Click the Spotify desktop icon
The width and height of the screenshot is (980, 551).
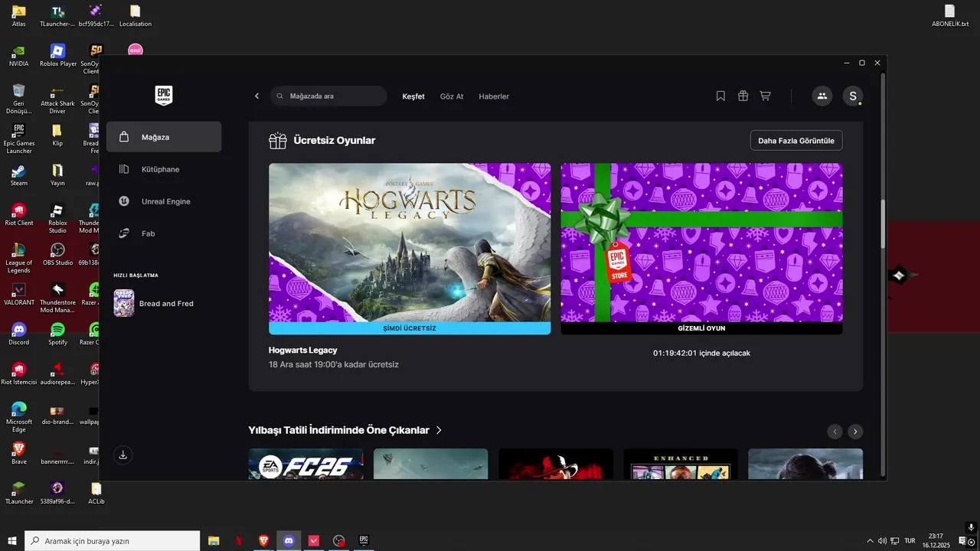[58, 334]
